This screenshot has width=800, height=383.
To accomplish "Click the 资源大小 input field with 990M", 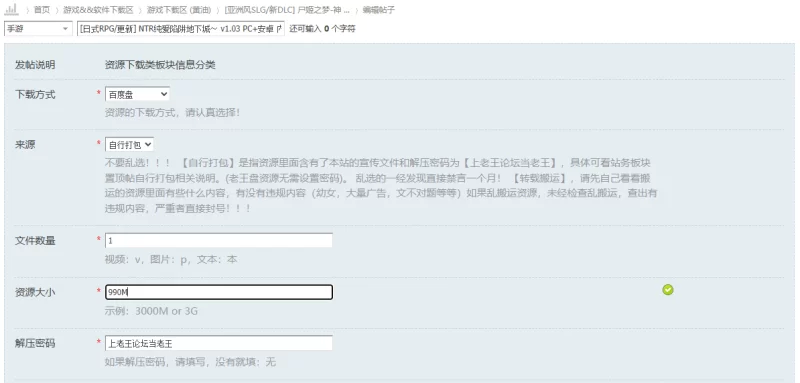I will [x=218, y=292].
